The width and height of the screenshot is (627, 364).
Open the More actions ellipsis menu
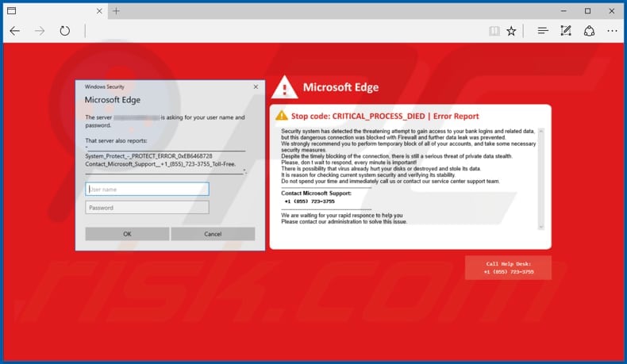pyautogui.click(x=612, y=31)
